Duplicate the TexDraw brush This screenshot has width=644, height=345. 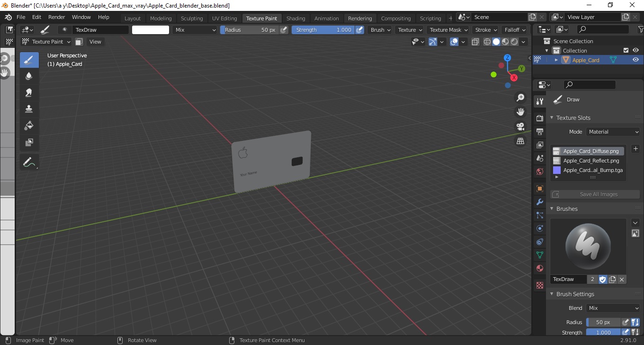pyautogui.click(x=612, y=279)
